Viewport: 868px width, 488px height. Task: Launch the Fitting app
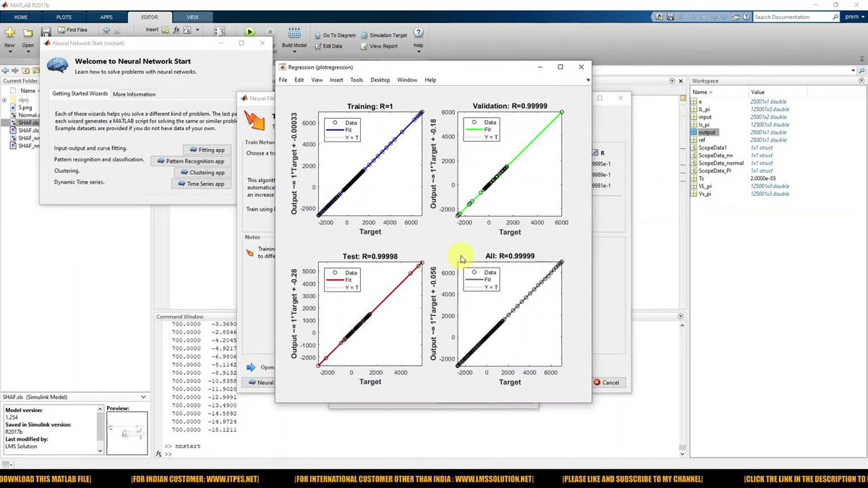[x=206, y=149]
